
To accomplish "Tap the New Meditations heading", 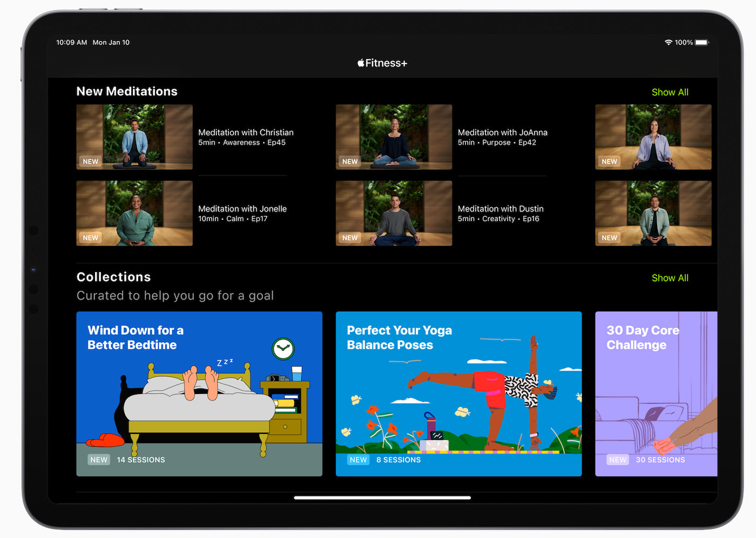I will [127, 91].
